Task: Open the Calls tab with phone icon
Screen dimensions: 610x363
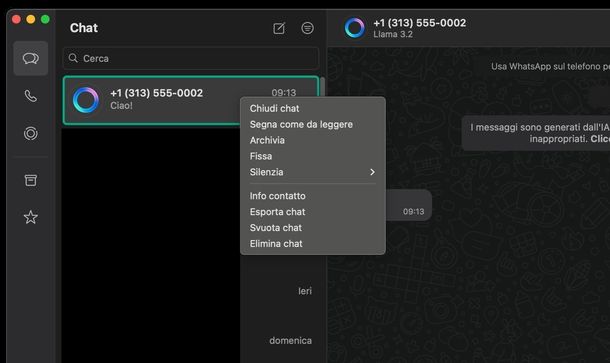Action: [x=31, y=96]
